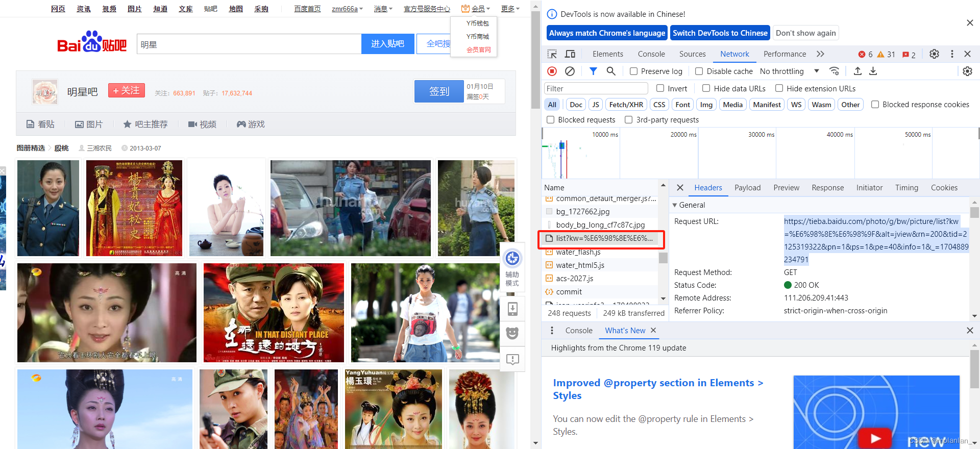This screenshot has height=449, width=980.
Task: Open network search magnifier
Action: click(x=611, y=71)
